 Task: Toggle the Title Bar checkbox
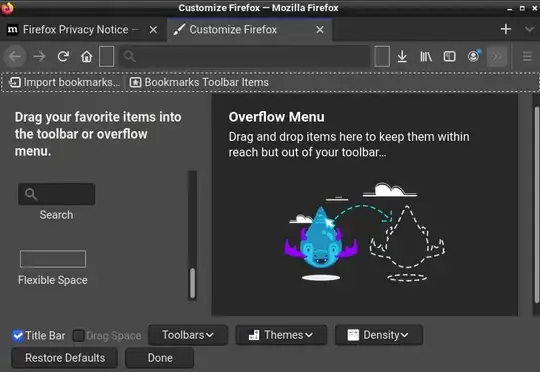point(18,335)
